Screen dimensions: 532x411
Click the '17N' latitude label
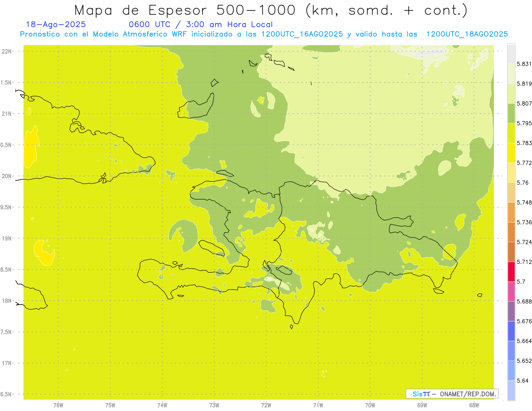click(x=6, y=363)
